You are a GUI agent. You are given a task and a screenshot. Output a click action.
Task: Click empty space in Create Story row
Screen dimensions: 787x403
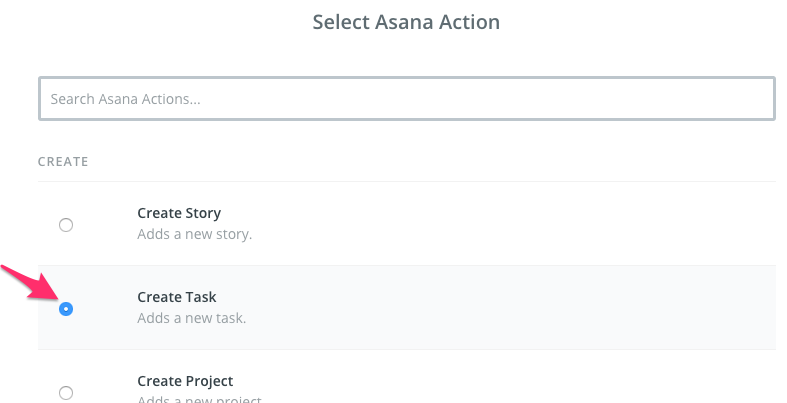pos(502,224)
